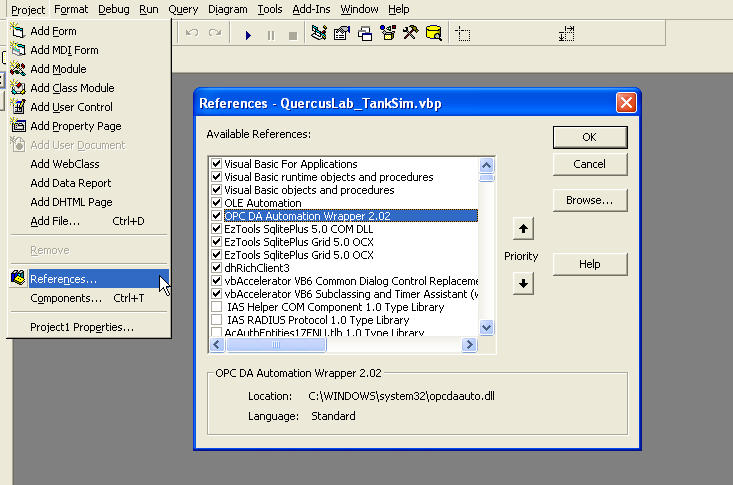The image size is (733, 485).
Task: Open the Object Browser toolbar icon
Action: 388,34
